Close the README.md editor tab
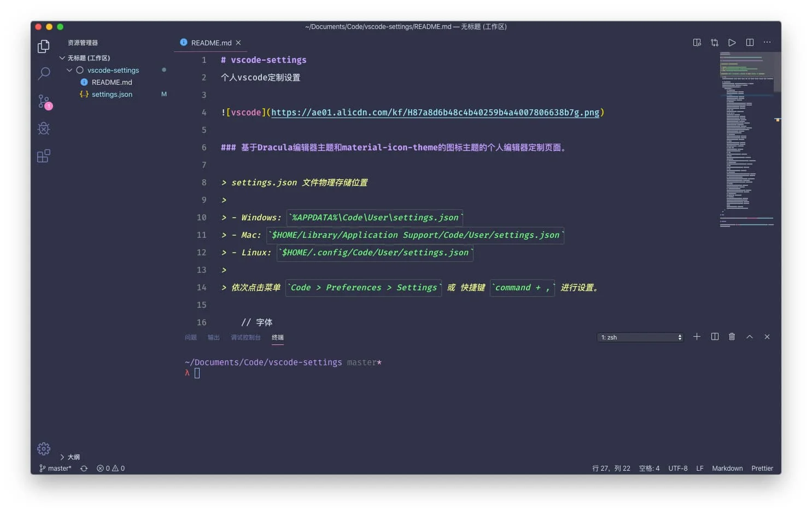This screenshot has height=515, width=812. point(238,43)
